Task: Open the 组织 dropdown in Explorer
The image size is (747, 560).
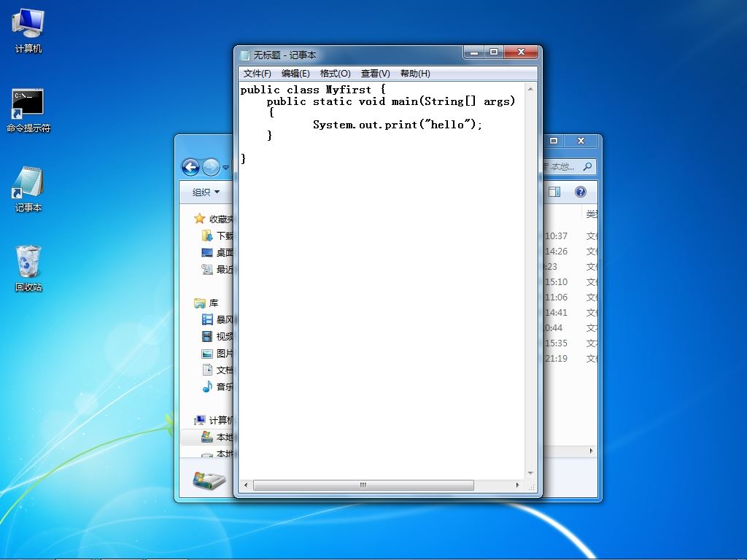Action: (206, 192)
